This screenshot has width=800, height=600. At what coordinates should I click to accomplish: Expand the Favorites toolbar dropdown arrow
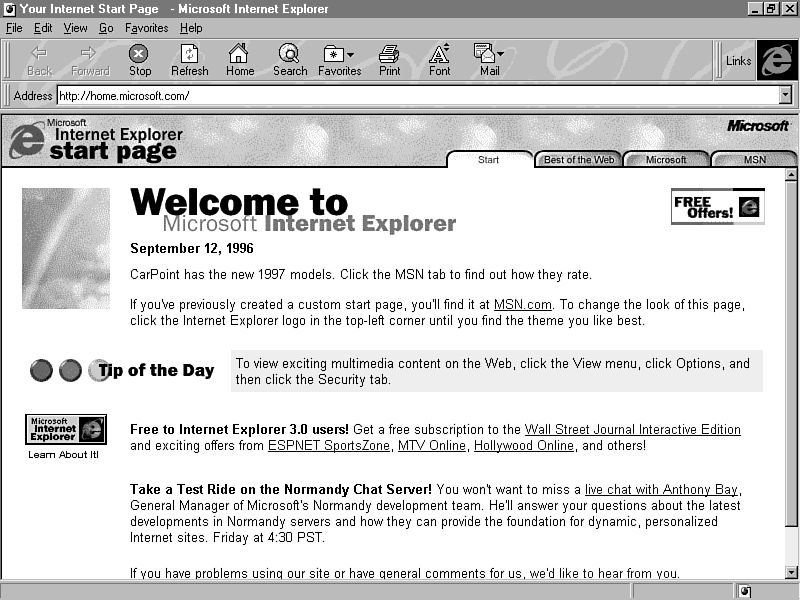[x=351, y=54]
